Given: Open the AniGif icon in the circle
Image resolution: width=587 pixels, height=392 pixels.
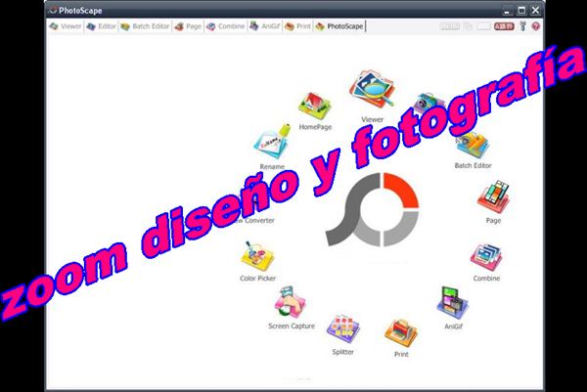Looking at the screenshot, I should coord(453,304).
